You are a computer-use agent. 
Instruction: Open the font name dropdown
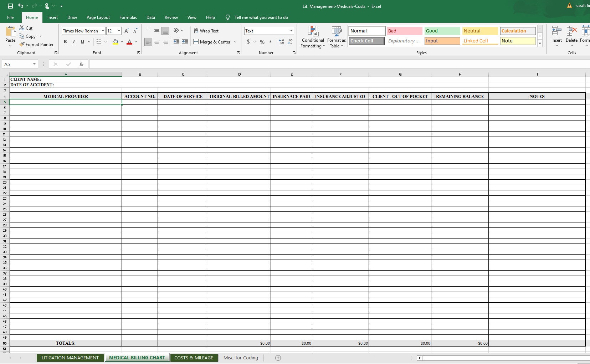102,31
